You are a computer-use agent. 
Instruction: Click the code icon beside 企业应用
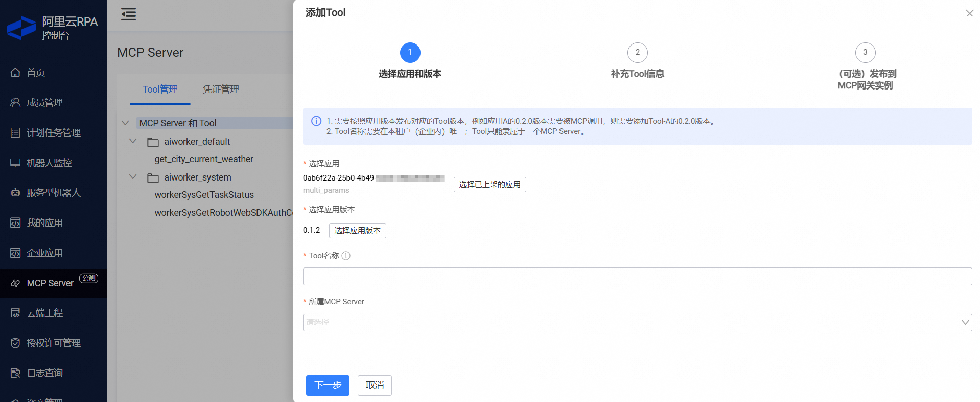[15, 253]
